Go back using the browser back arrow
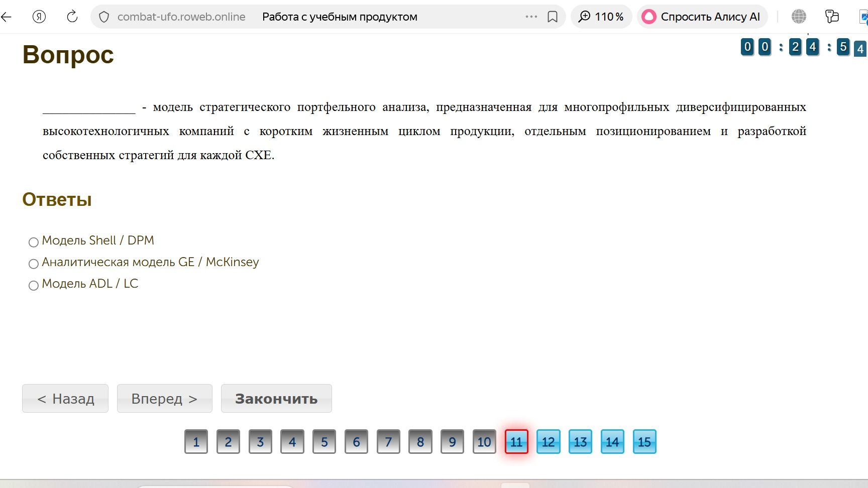Image resolution: width=868 pixels, height=488 pixels. pyautogui.click(x=6, y=17)
